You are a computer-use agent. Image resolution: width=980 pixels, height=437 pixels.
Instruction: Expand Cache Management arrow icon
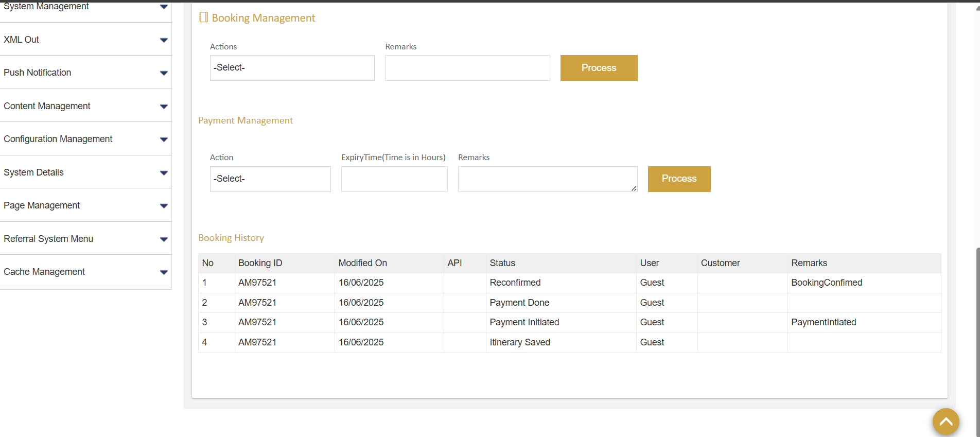click(x=164, y=272)
